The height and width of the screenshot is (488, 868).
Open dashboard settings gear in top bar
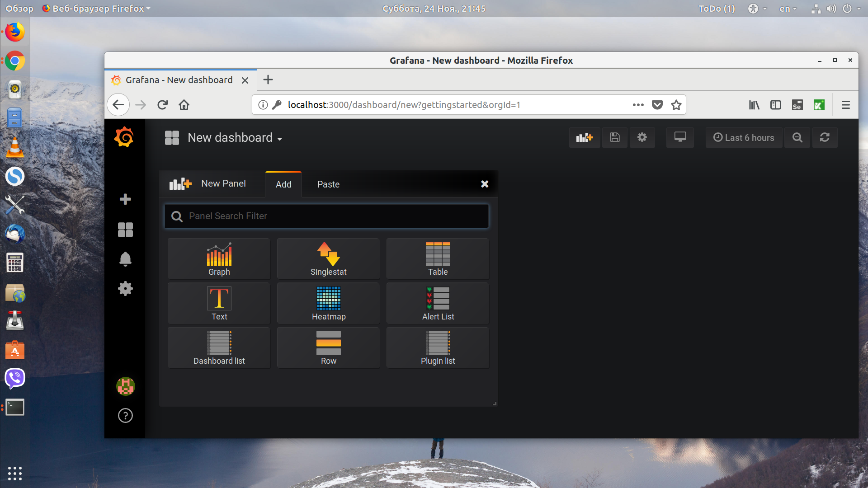(x=642, y=137)
